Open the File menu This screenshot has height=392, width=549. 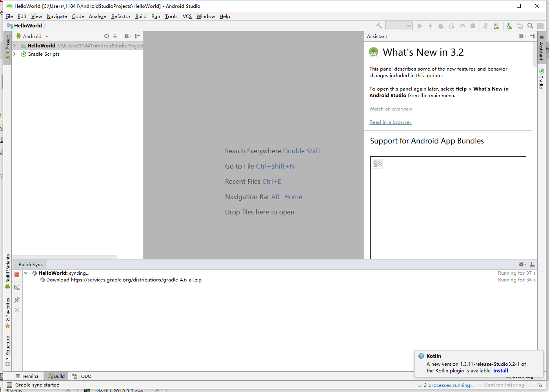(x=9, y=16)
